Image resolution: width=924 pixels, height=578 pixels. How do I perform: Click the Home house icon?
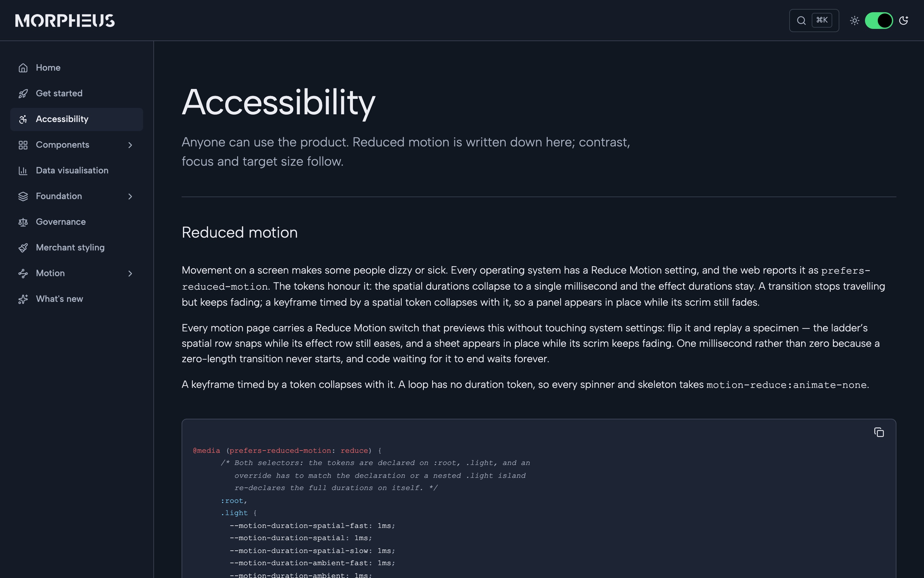click(23, 68)
